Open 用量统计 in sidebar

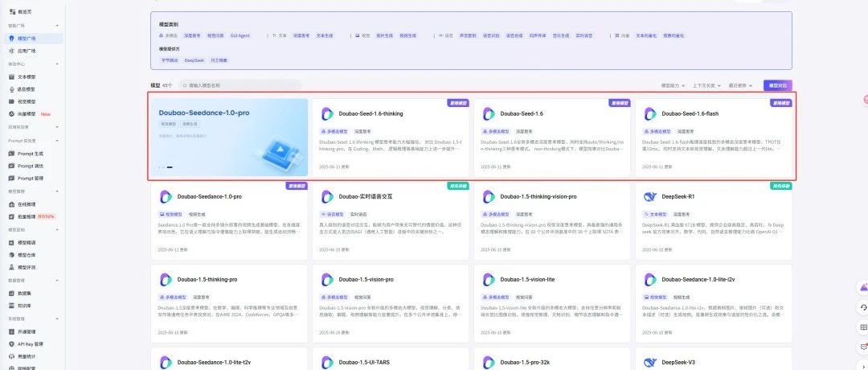pyautogui.click(x=26, y=356)
